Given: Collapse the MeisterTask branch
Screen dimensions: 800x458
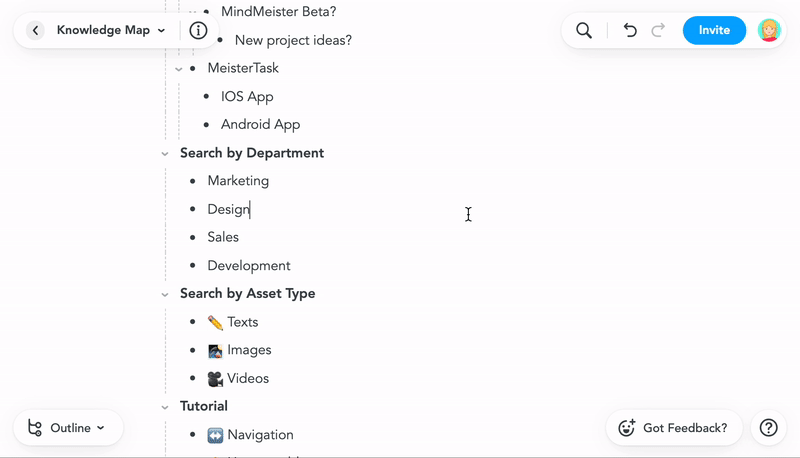Looking at the screenshot, I should pyautogui.click(x=179, y=69).
